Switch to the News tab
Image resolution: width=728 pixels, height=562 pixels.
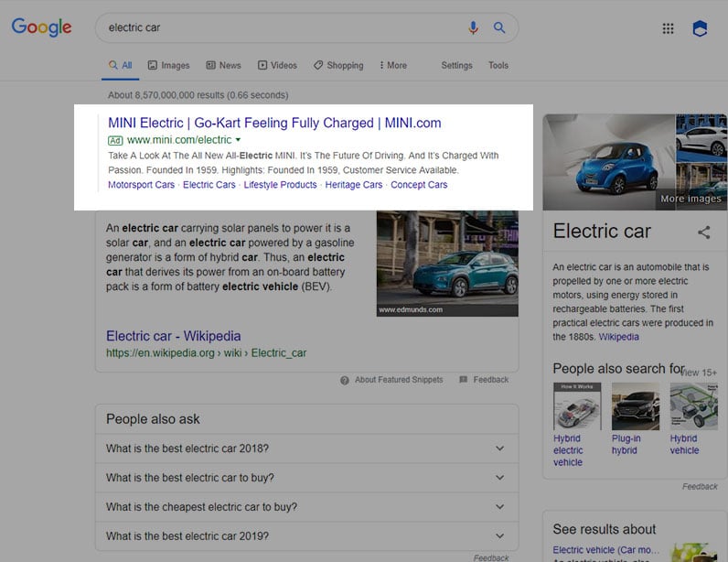coord(224,66)
